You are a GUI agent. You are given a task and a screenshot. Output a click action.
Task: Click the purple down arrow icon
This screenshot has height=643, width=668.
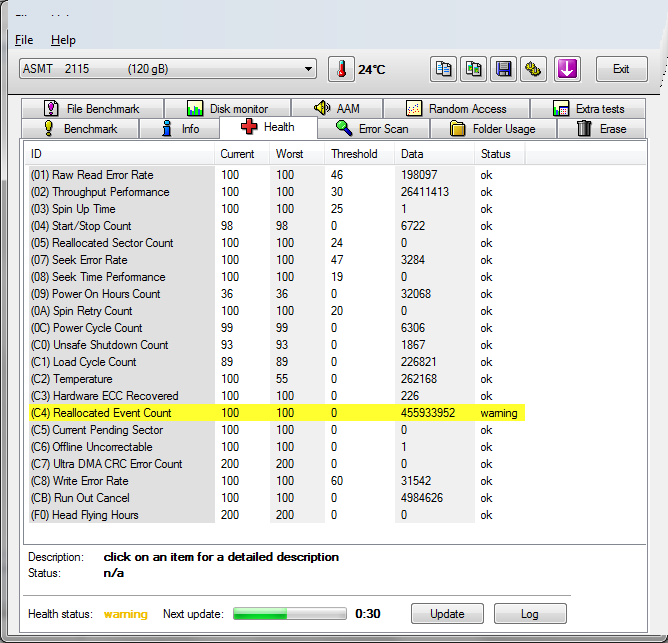point(567,69)
